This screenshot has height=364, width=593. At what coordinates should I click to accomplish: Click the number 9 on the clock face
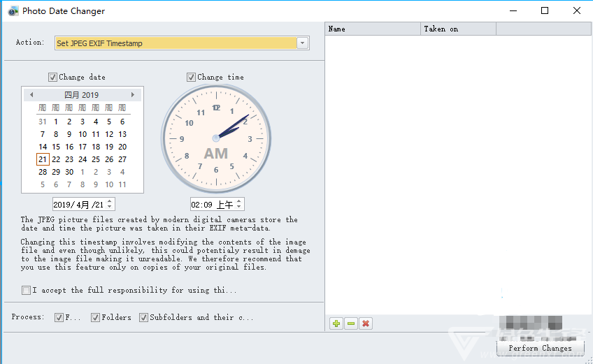click(x=182, y=139)
